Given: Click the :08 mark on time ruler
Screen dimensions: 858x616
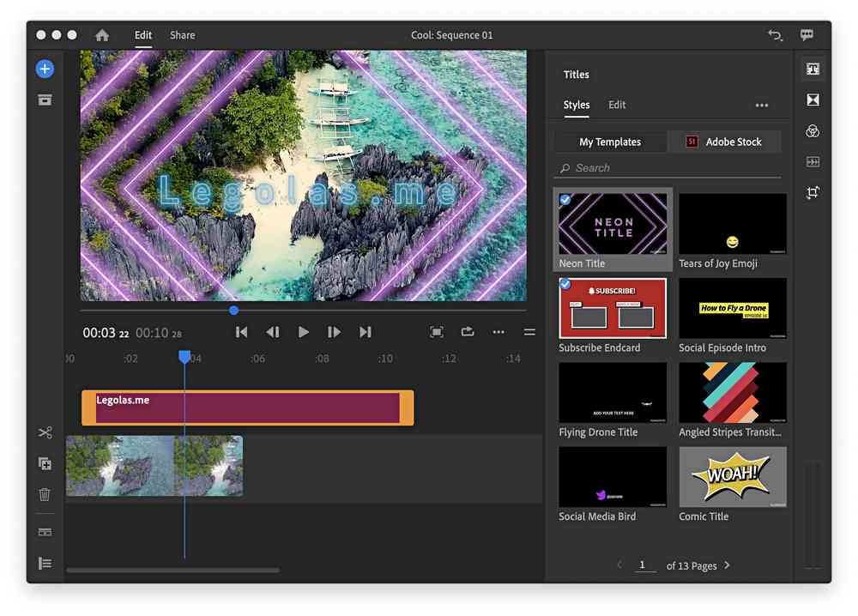Looking at the screenshot, I should pyautogui.click(x=321, y=359).
